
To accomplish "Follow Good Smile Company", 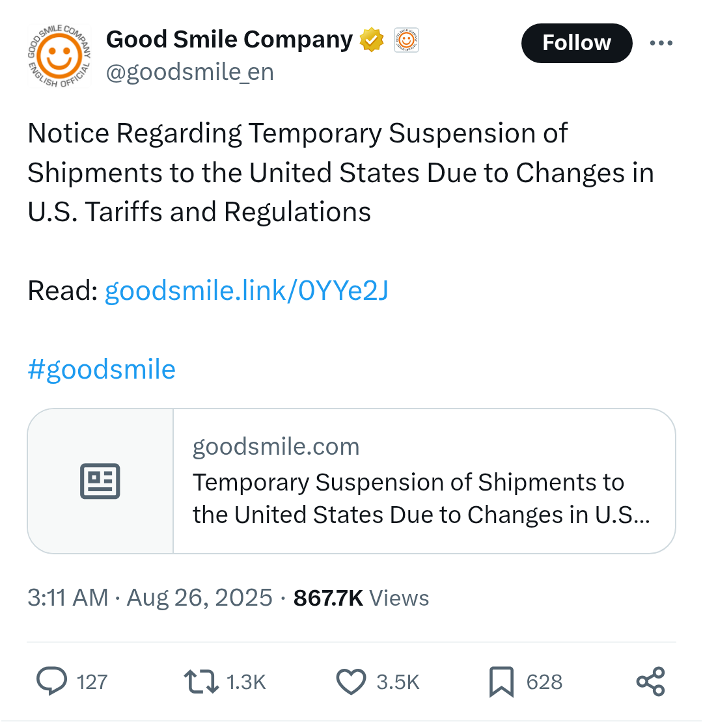I will pos(576,43).
